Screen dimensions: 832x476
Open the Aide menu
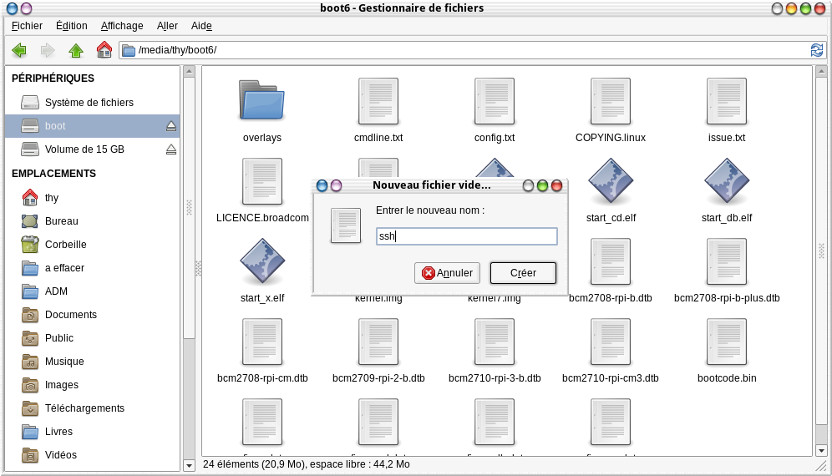[x=201, y=25]
